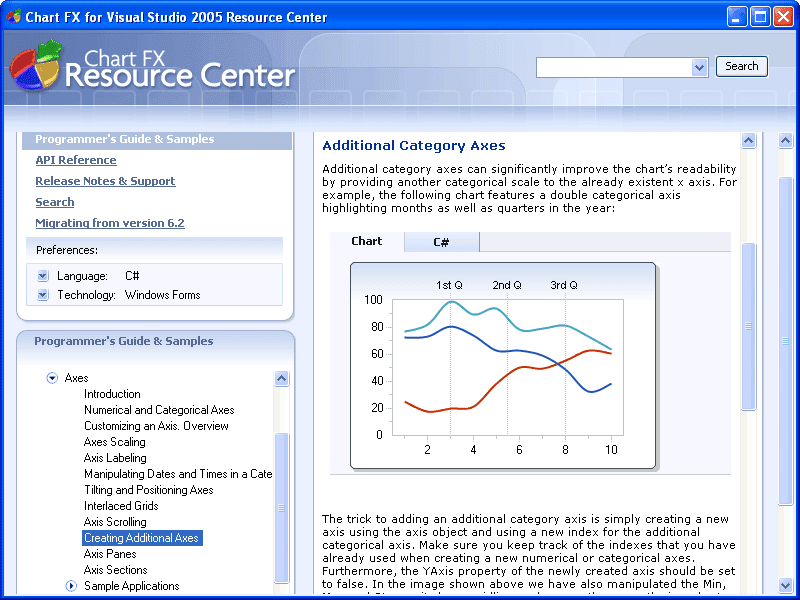The width and height of the screenshot is (800, 600).
Task: Click the Chart FX pie chart logo
Action: 36,65
